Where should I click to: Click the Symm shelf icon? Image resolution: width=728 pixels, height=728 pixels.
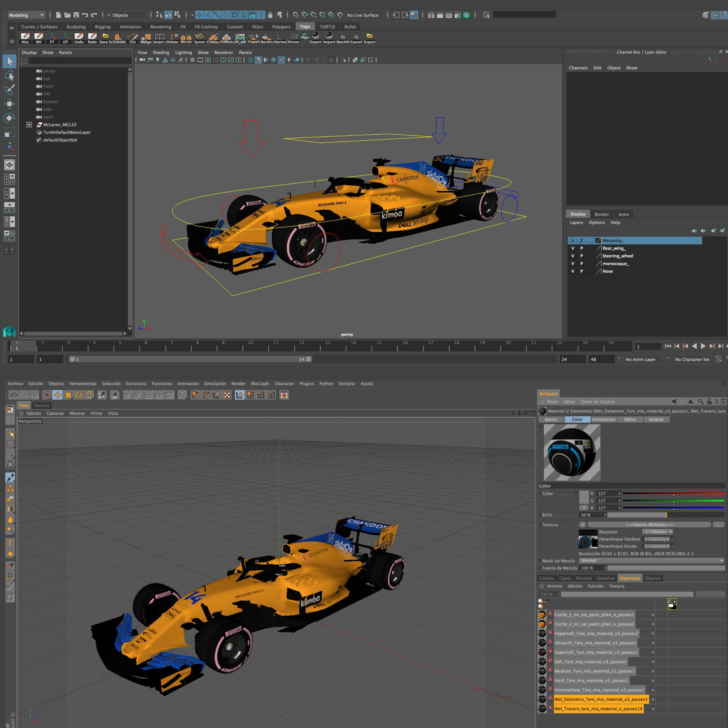tap(200, 38)
